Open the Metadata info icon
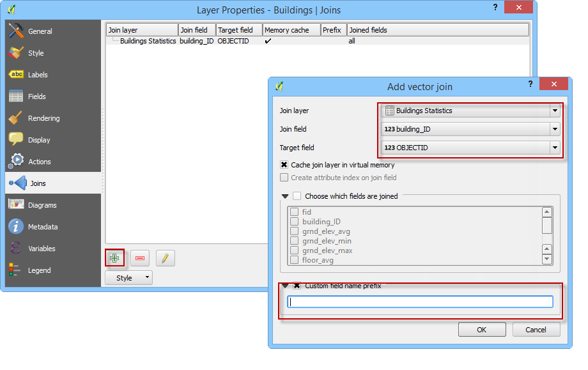 pyautogui.click(x=17, y=227)
